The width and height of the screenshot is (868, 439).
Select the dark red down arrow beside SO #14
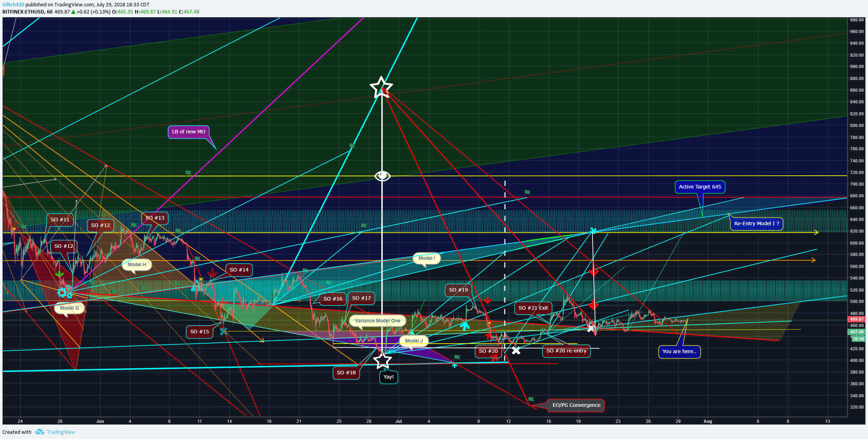[212, 273]
